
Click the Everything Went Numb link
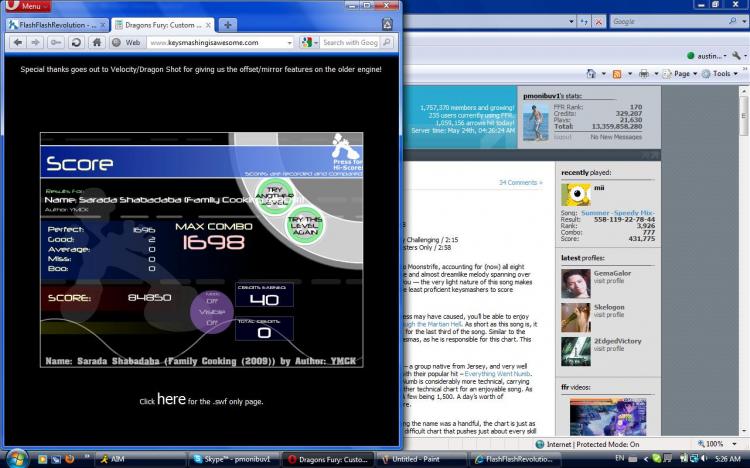(x=497, y=374)
